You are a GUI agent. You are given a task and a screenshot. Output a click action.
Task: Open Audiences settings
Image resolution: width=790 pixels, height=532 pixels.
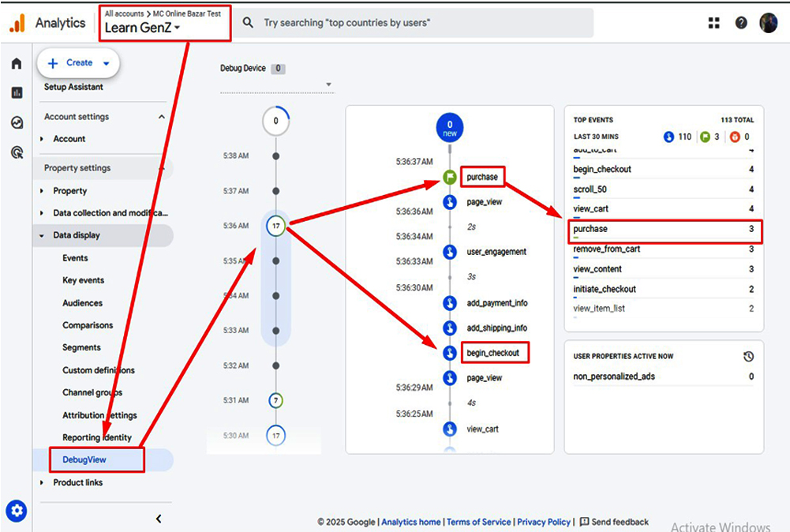pos(82,303)
